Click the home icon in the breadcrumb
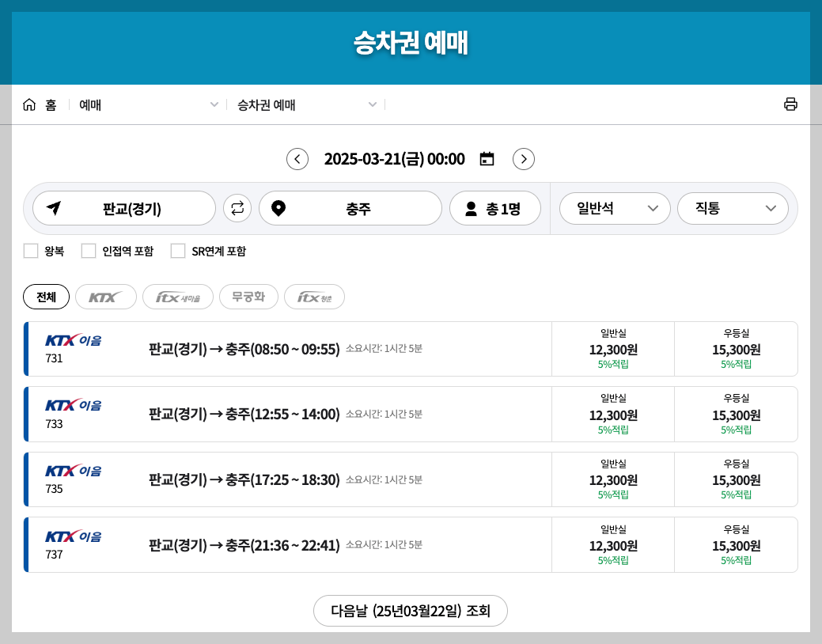822x644 pixels. click(30, 103)
